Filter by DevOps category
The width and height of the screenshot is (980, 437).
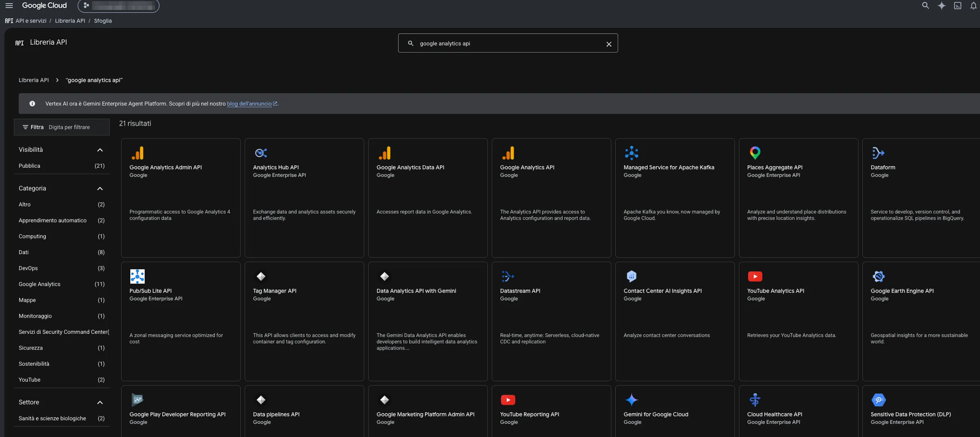(x=62, y=268)
